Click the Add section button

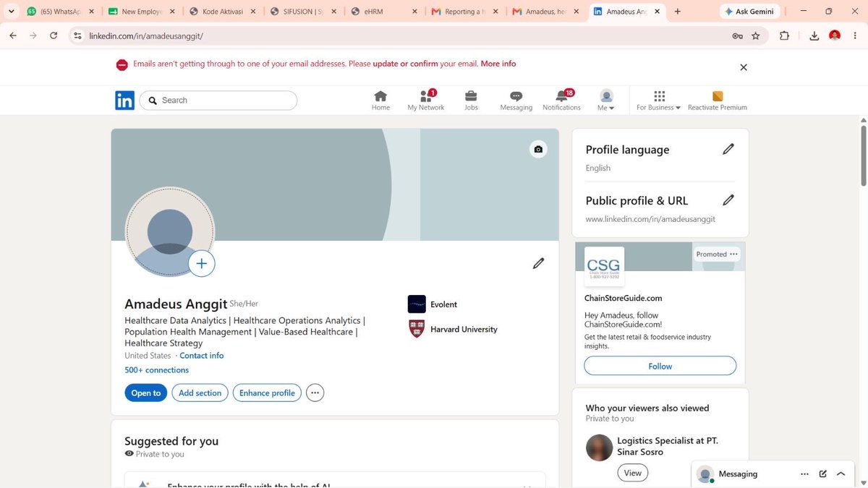(x=200, y=393)
